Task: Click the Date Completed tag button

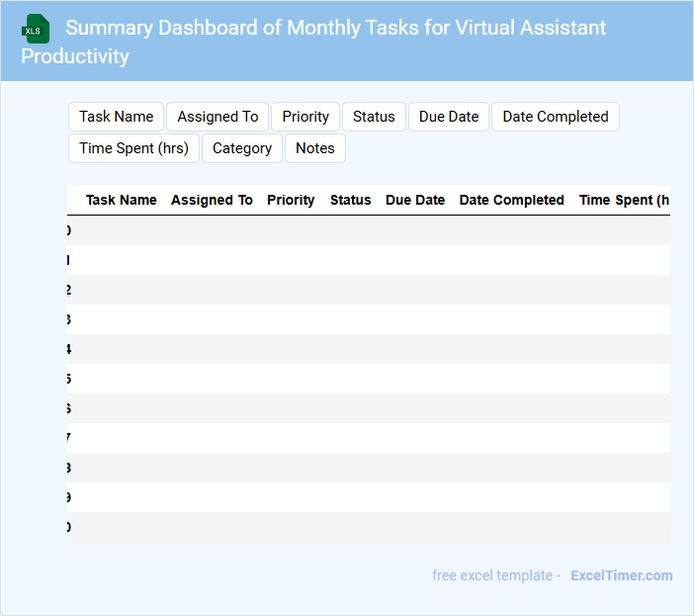Action: (556, 117)
